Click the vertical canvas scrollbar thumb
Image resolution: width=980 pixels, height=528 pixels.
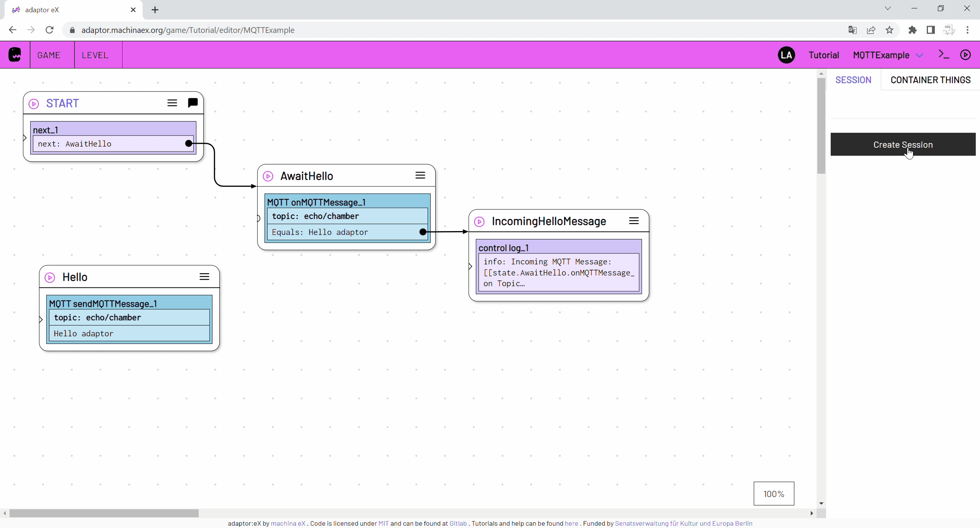tap(821, 126)
